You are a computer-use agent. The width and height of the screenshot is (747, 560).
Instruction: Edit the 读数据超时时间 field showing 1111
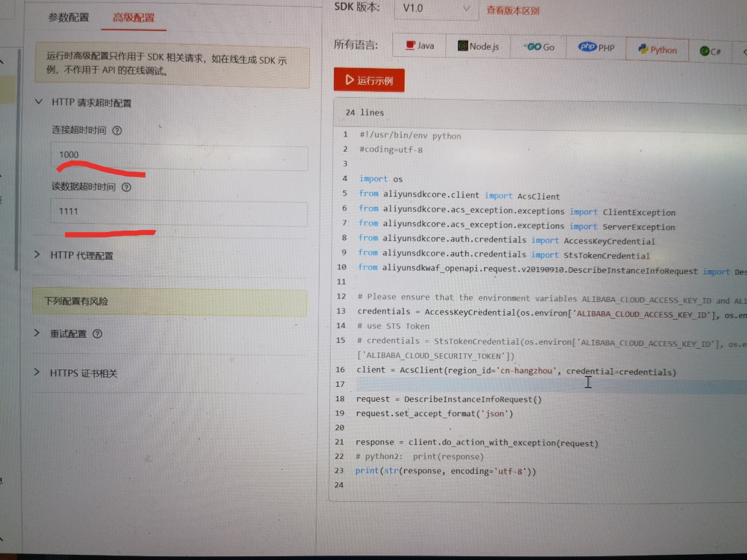click(x=179, y=213)
